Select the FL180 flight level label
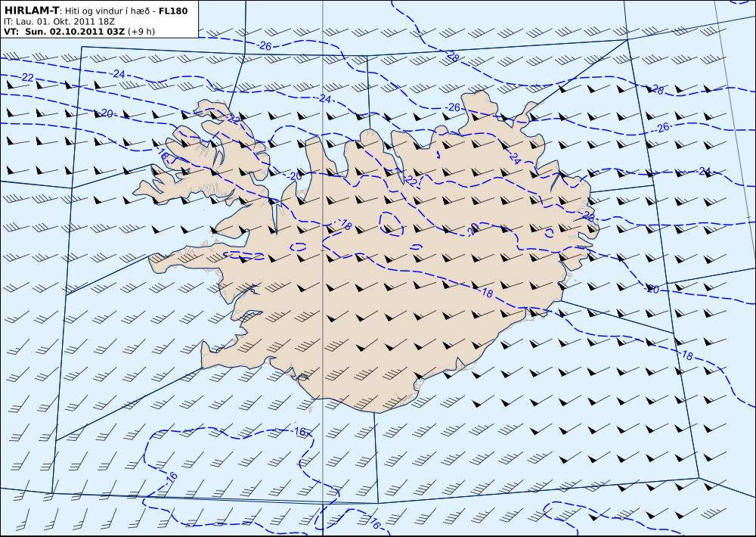Screen dimensions: 756x537 pos(172,11)
